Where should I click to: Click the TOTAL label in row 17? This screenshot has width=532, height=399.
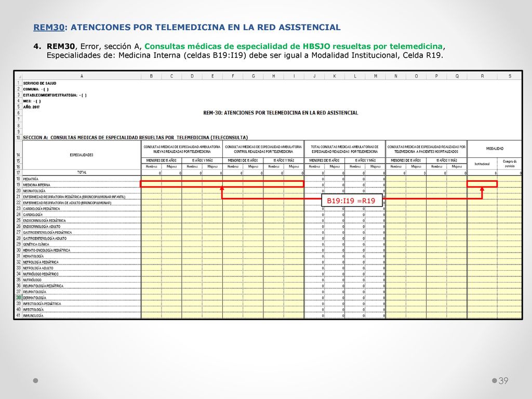(x=82, y=172)
